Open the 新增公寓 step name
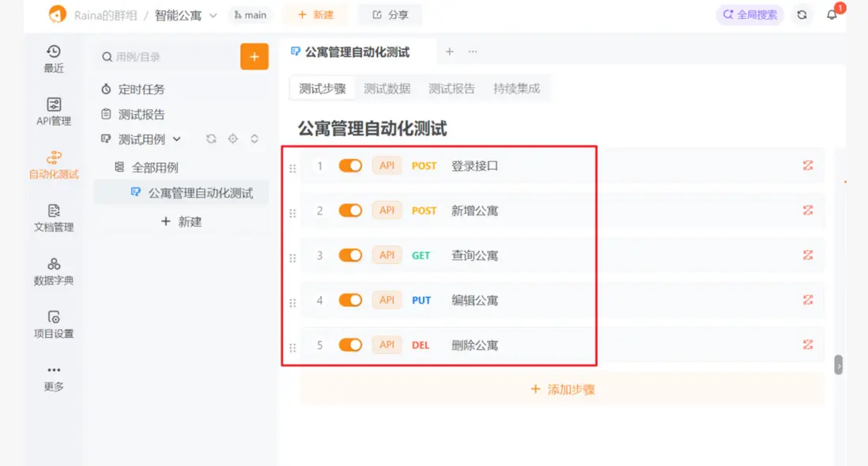 tap(474, 210)
